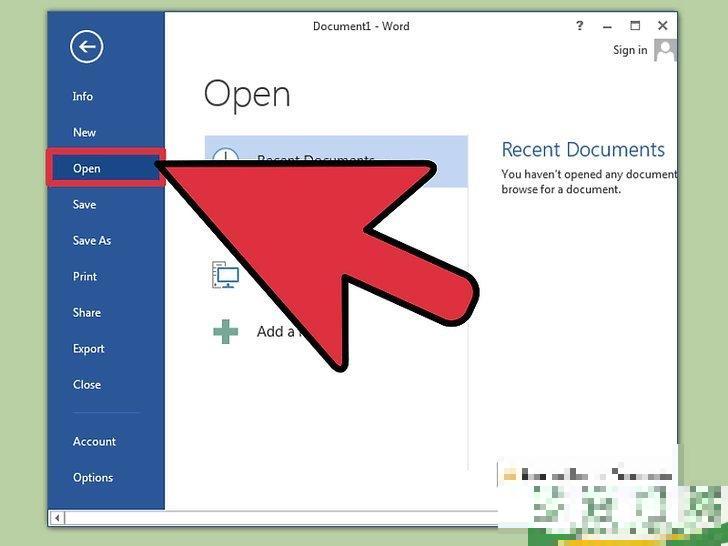The width and height of the screenshot is (728, 546).
Task: Open Word Options from the sidebar
Action: tap(93, 477)
